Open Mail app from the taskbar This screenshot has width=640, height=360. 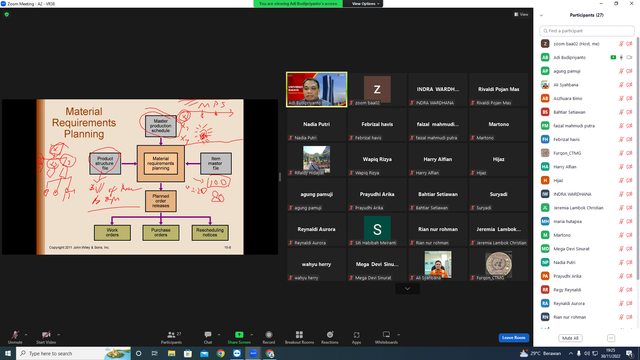coord(204,353)
